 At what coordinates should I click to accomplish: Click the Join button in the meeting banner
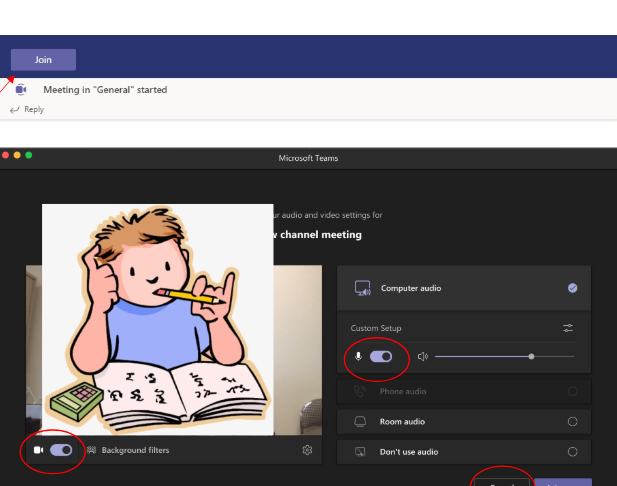(43, 60)
